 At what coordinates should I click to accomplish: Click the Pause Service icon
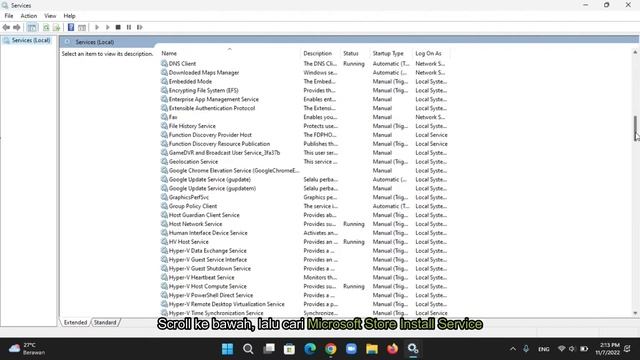click(x=129, y=27)
